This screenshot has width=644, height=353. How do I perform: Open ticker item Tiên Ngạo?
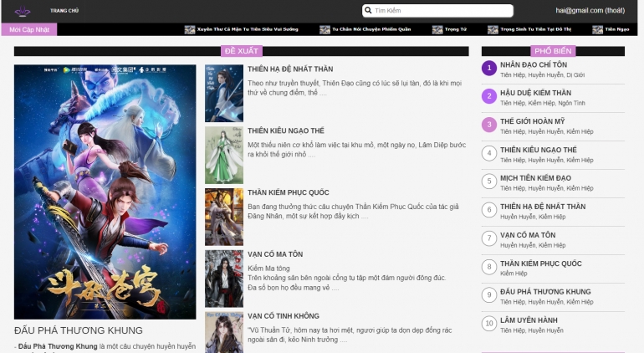[x=617, y=29]
